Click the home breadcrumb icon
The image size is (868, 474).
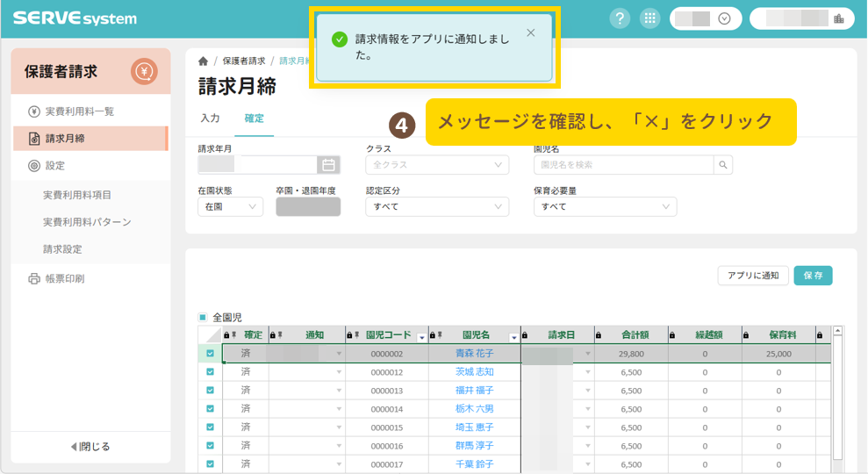(204, 61)
